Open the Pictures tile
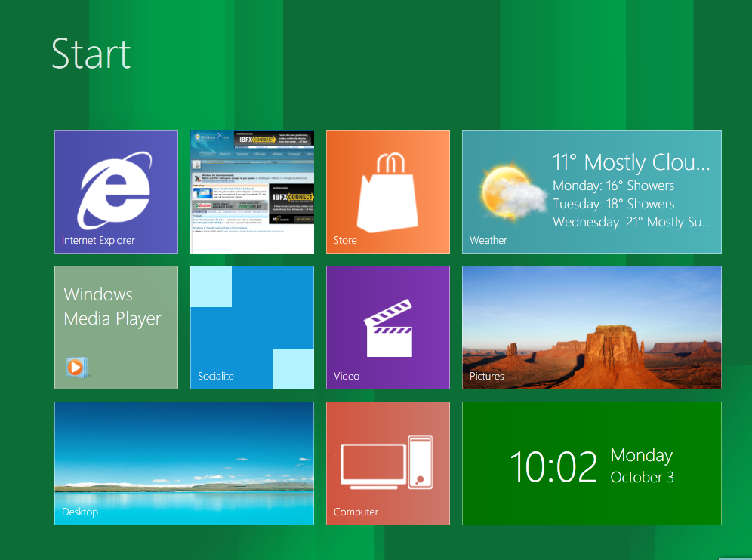Image resolution: width=752 pixels, height=560 pixels. [x=592, y=328]
